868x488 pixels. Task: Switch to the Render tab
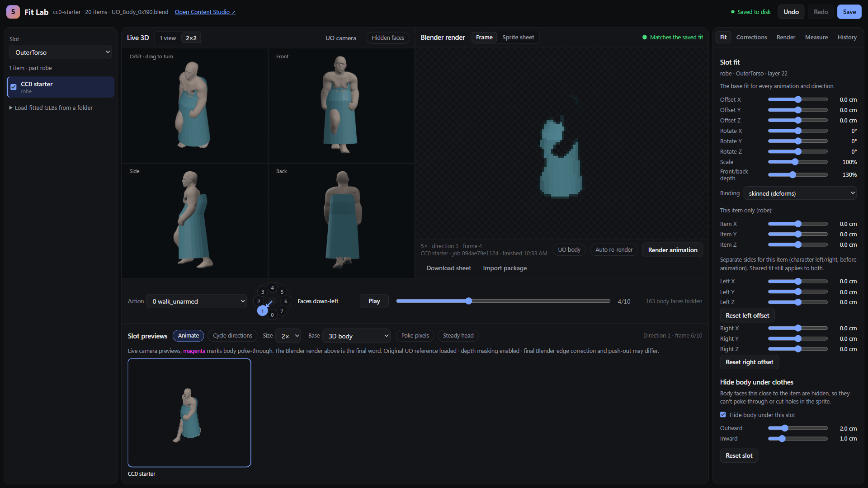click(x=786, y=38)
